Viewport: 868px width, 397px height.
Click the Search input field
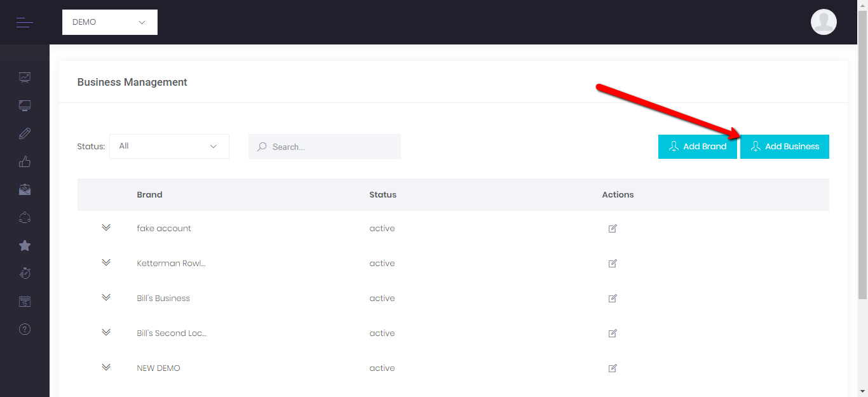tap(330, 147)
